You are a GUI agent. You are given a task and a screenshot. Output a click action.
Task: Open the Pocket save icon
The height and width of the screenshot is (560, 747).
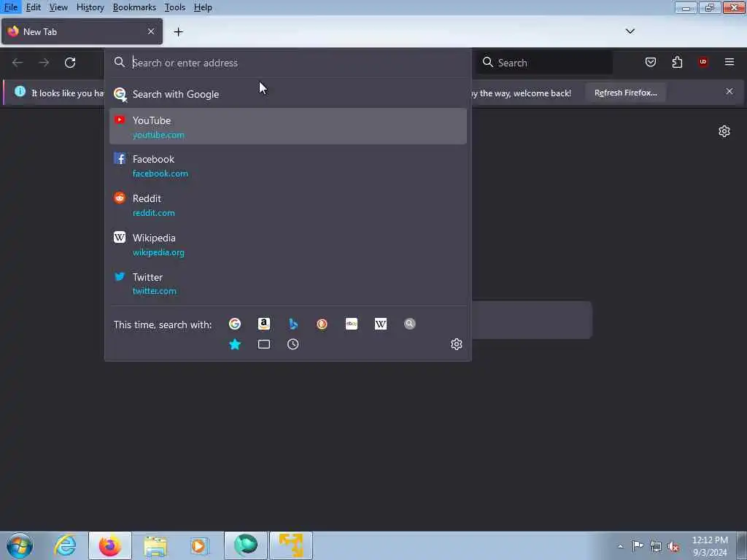(x=650, y=62)
